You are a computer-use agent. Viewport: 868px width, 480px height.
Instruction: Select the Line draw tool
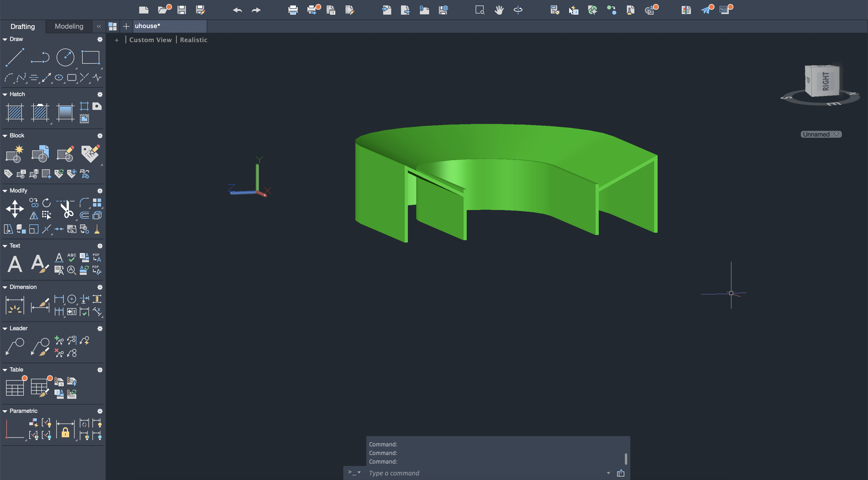[15, 57]
